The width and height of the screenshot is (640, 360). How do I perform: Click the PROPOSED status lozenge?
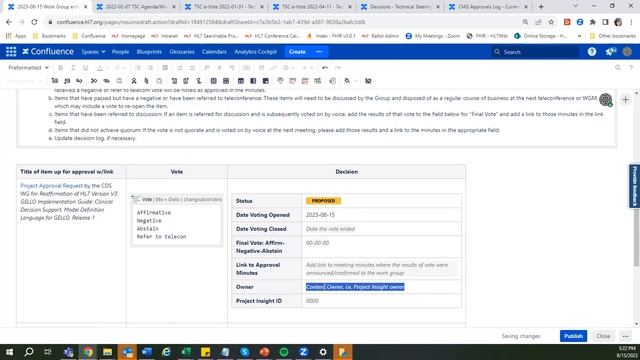click(x=323, y=201)
